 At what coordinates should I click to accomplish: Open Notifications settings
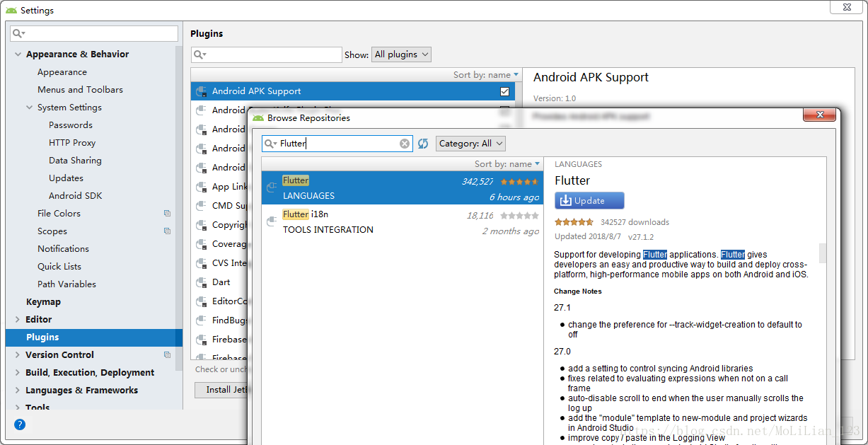point(63,249)
